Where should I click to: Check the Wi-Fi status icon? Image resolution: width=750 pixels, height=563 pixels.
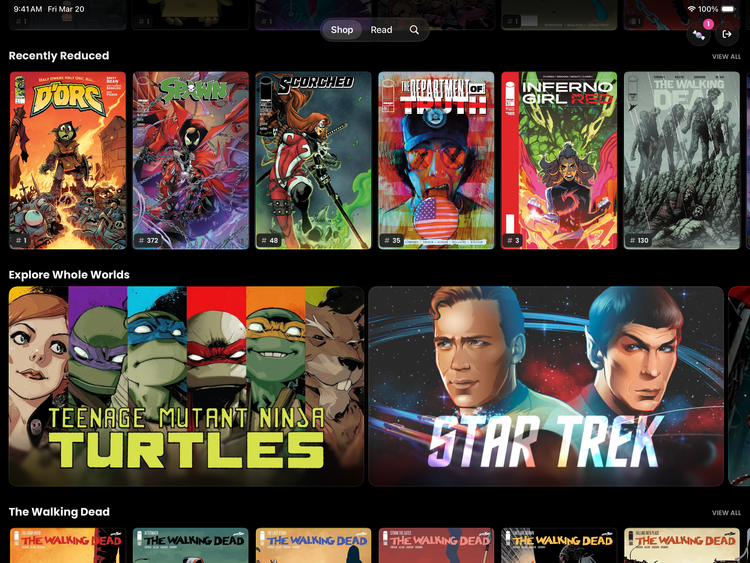click(691, 9)
